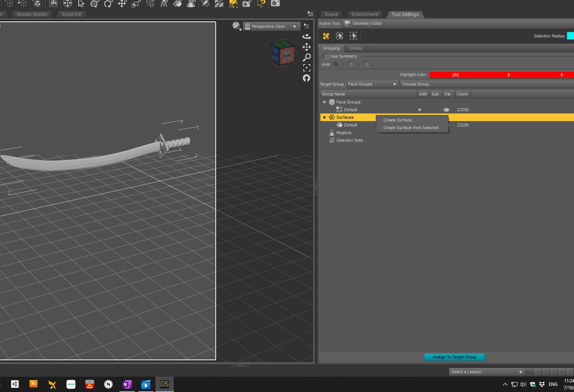The height and width of the screenshot is (392, 574).
Task: Select the X axis radio button
Action: (336, 64)
